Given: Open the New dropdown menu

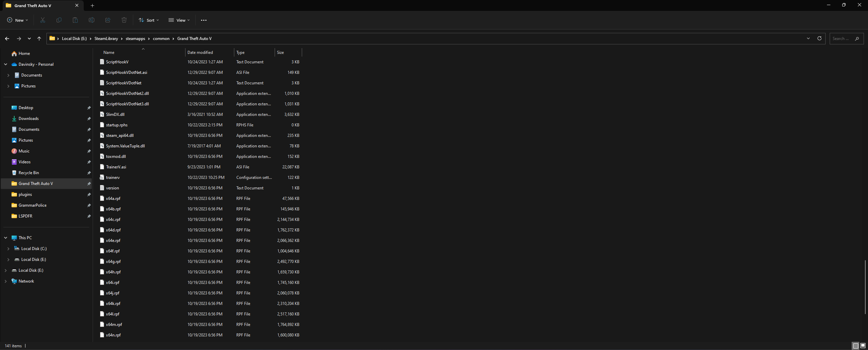Looking at the screenshot, I should [x=18, y=20].
